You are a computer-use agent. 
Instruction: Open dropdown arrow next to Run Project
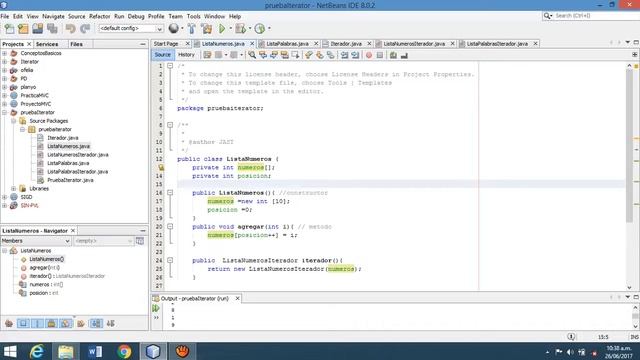(230, 29)
